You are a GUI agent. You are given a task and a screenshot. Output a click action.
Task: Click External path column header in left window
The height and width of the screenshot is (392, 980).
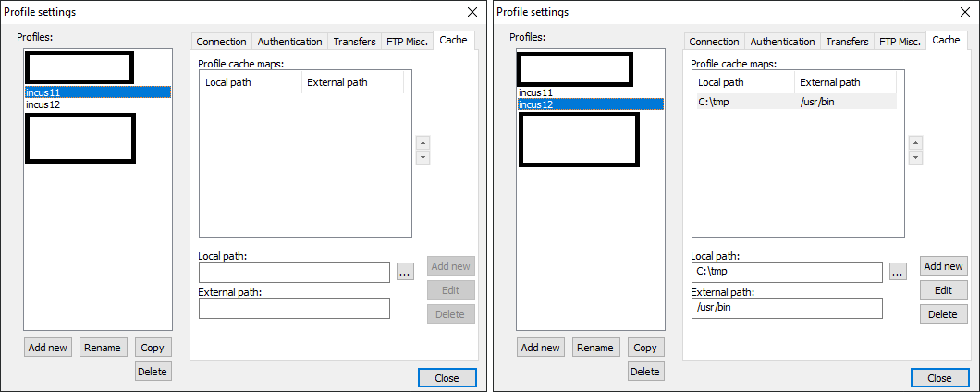tap(352, 82)
